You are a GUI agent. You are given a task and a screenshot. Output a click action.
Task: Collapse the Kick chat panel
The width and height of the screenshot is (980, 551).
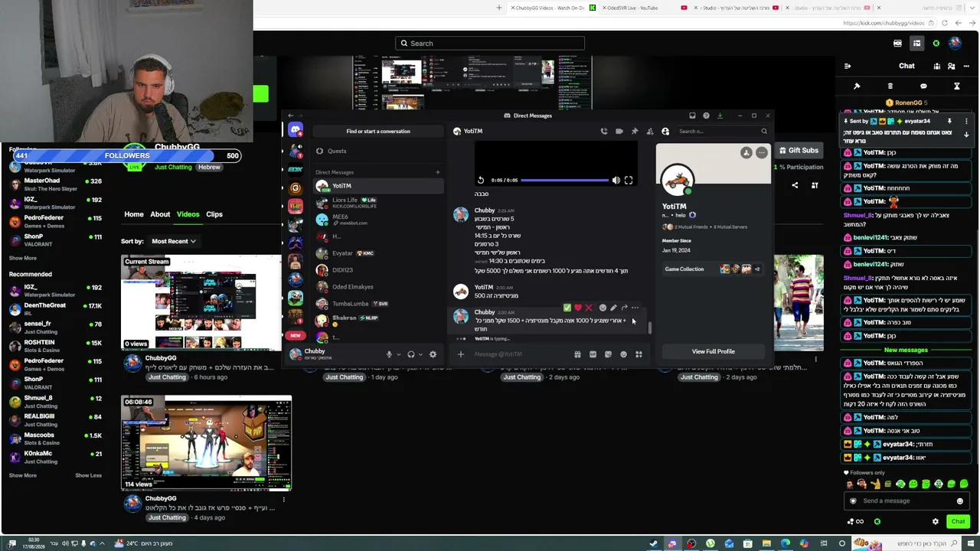(848, 66)
